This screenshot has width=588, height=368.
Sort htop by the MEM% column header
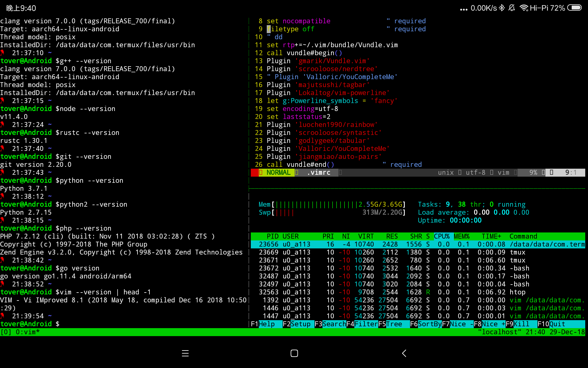click(x=462, y=236)
